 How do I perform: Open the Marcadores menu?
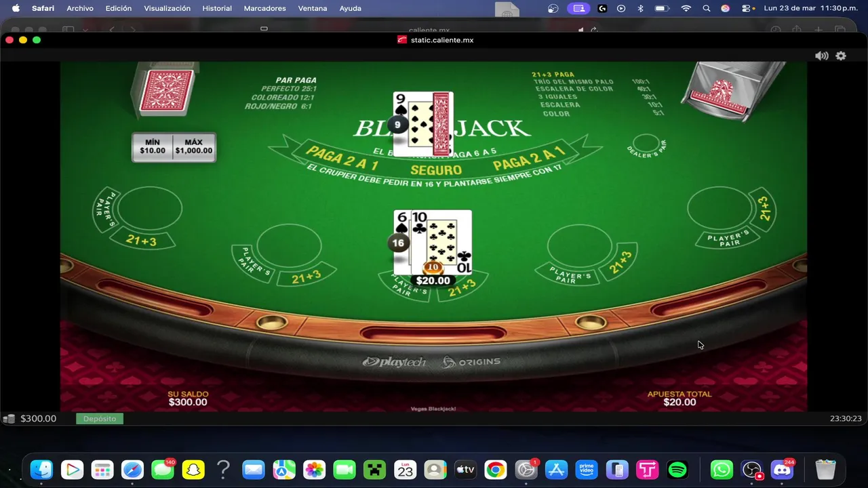coord(264,8)
